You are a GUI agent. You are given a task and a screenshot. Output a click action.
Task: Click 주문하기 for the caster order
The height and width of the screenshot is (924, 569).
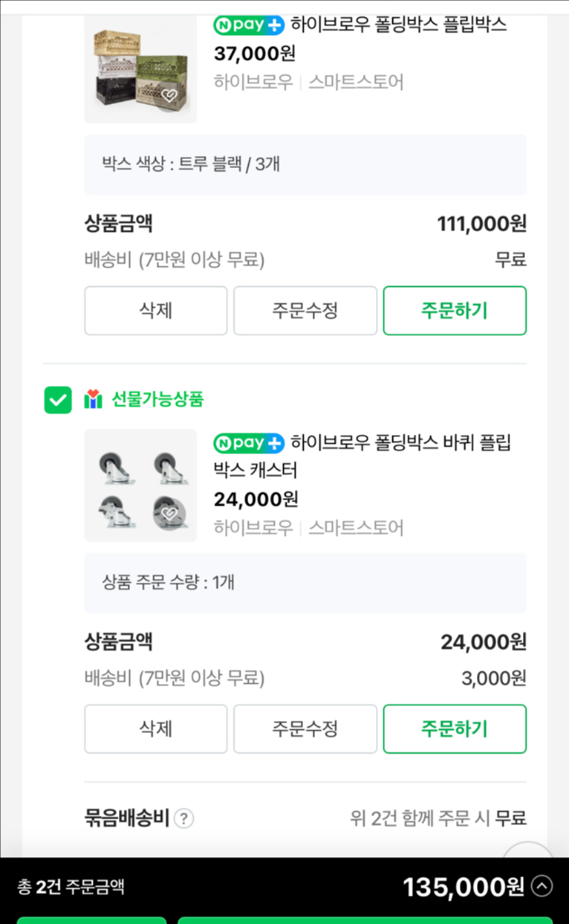[x=454, y=729]
